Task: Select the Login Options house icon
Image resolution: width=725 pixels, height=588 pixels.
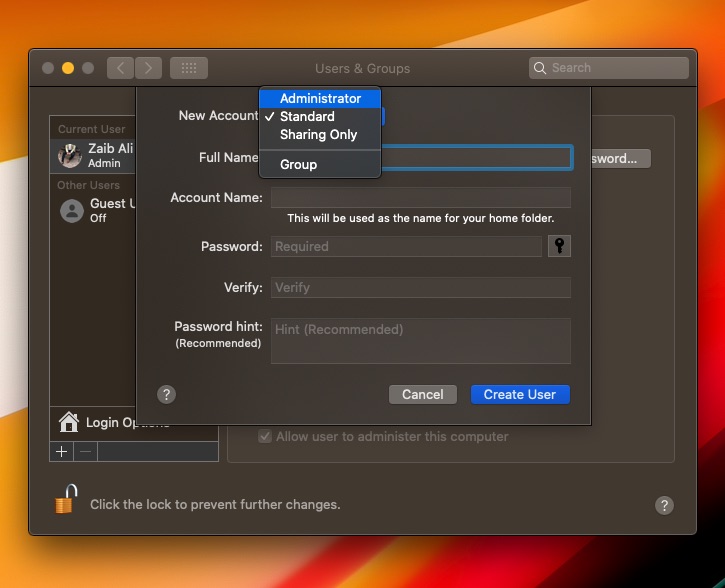Action: pyautogui.click(x=69, y=422)
